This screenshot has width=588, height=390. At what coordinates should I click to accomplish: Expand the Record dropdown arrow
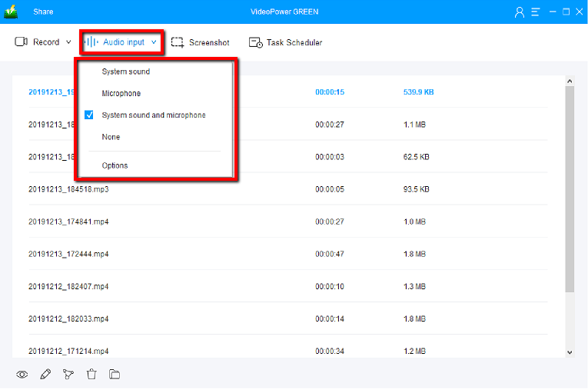tap(68, 42)
